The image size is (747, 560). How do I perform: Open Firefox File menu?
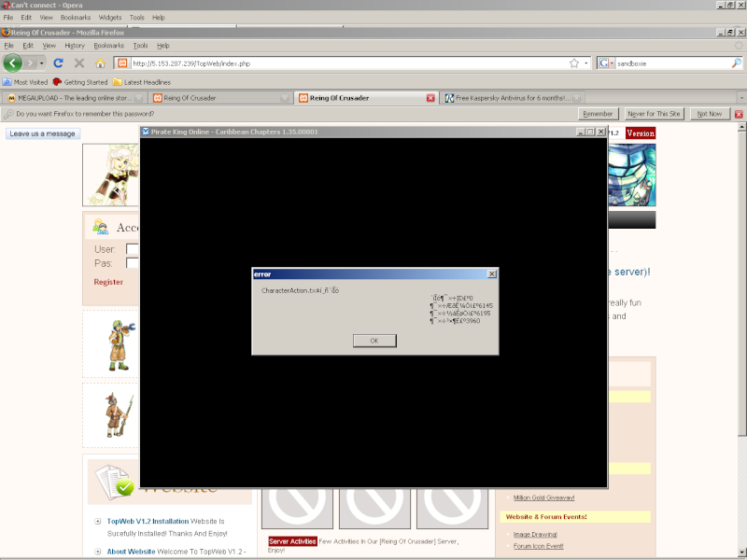pos(9,46)
